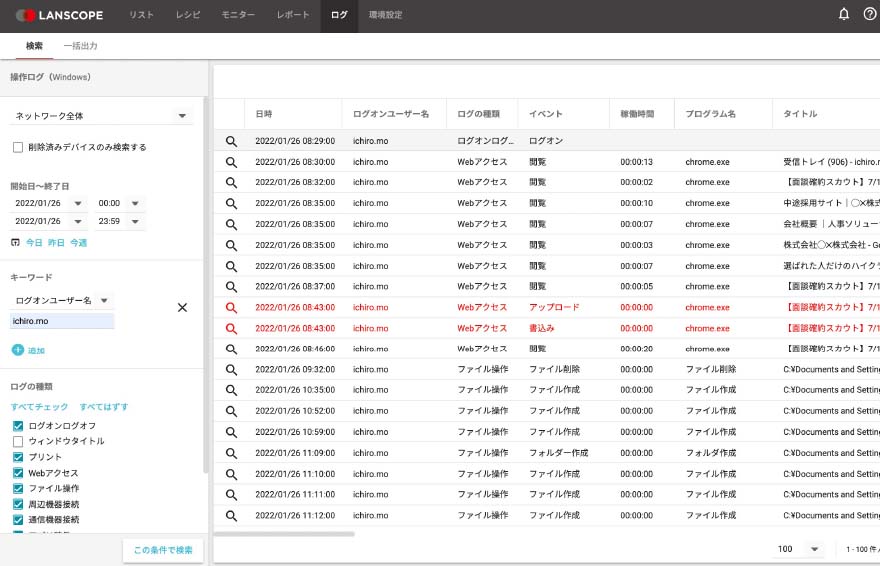Open detail magnifier for 11:10:00 row
Image resolution: width=880 pixels, height=566 pixels.
coord(231,474)
